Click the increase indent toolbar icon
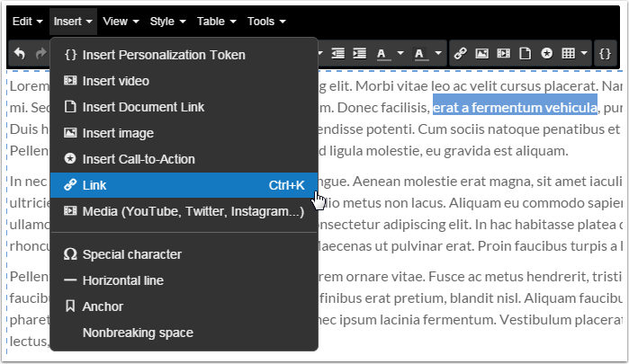Image resolution: width=629 pixels, height=364 pixels. (x=359, y=53)
